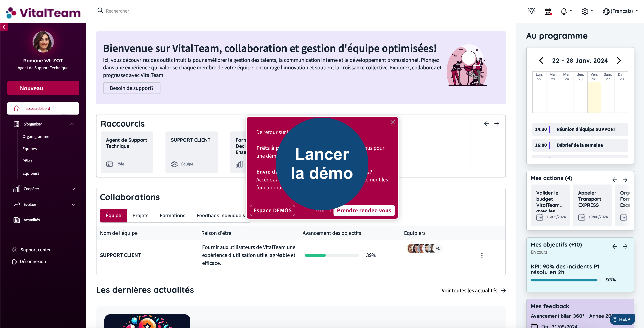Toggle the language selector Français menu
This screenshot has height=328, width=644.
coord(621,11)
